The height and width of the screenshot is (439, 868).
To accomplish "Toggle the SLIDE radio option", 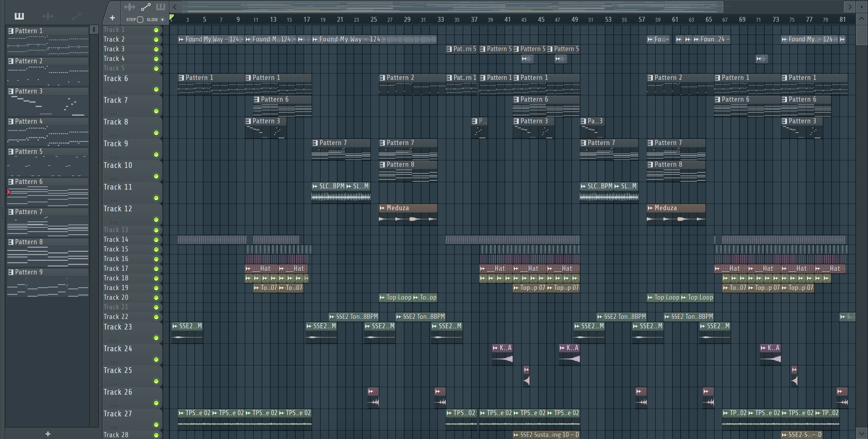I will click(162, 20).
